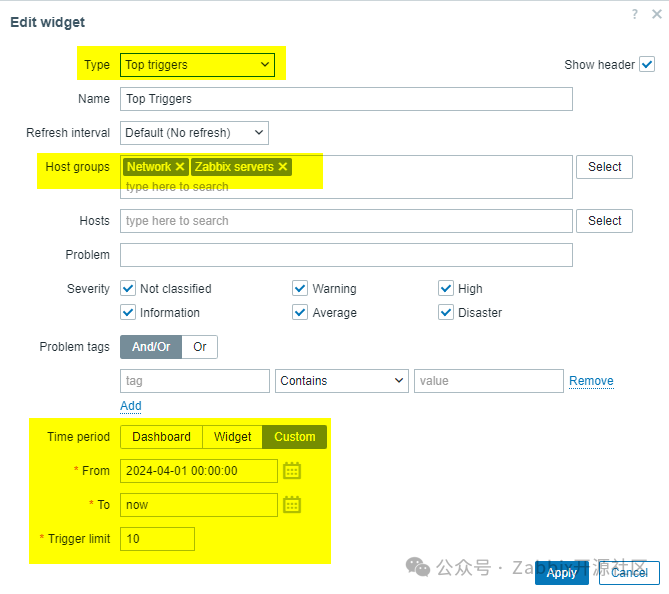Open the help question mark icon

(x=635, y=15)
